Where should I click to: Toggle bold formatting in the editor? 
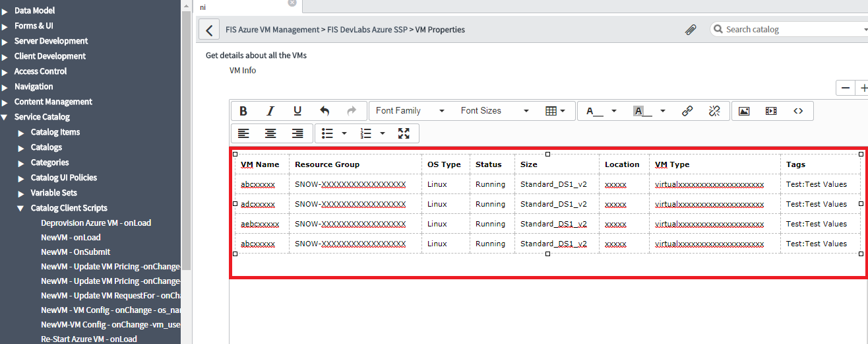tap(243, 111)
